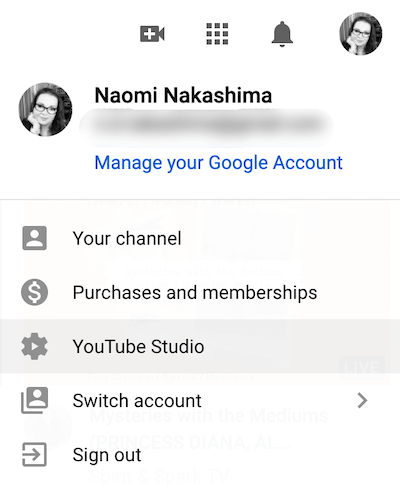
Task: Click the YouTube Studio gear icon
Action: (34, 346)
